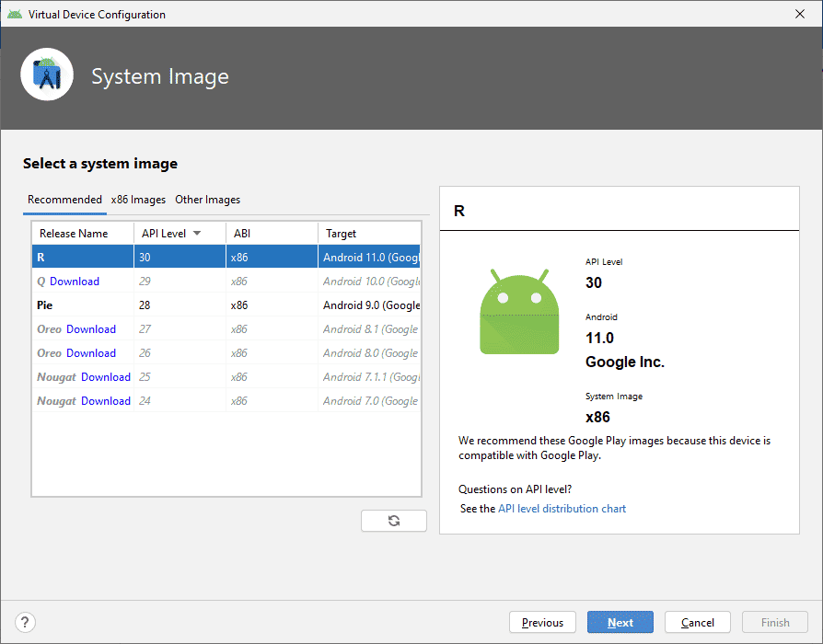
Task: Switch to the Other Images tab
Action: (x=207, y=200)
